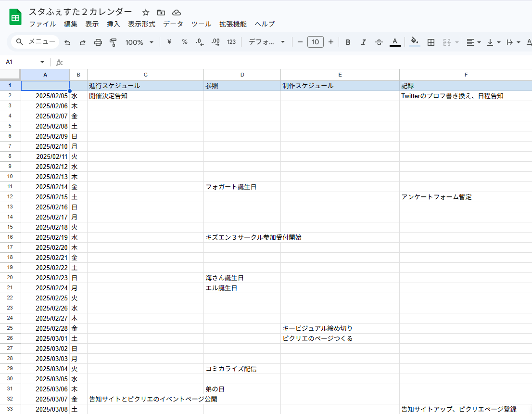
Task: Click the formula bar fx icon
Action: click(59, 62)
